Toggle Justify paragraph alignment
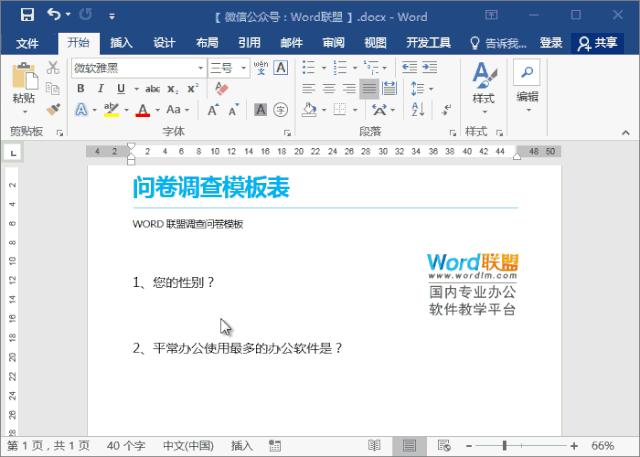This screenshot has height=457, width=640. 369,89
